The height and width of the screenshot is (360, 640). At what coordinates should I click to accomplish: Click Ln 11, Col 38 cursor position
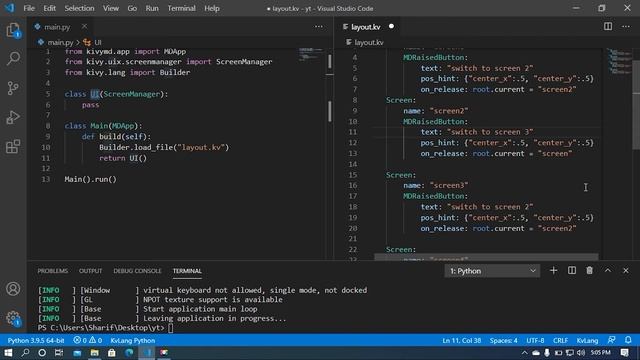point(461,340)
